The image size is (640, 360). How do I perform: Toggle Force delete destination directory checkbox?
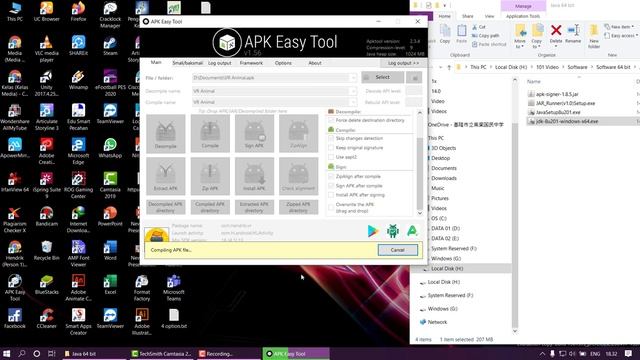[x=331, y=120]
